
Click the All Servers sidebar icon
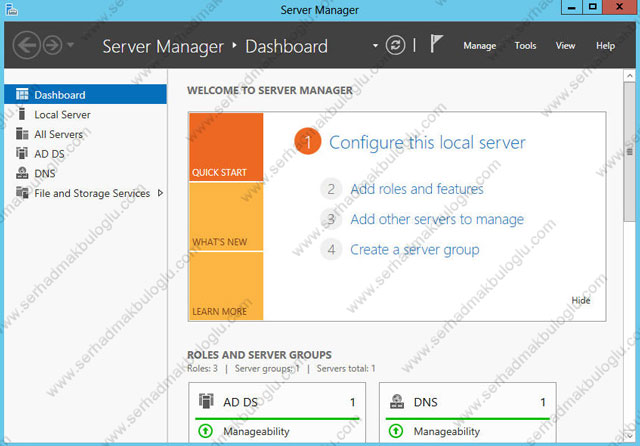tap(22, 133)
